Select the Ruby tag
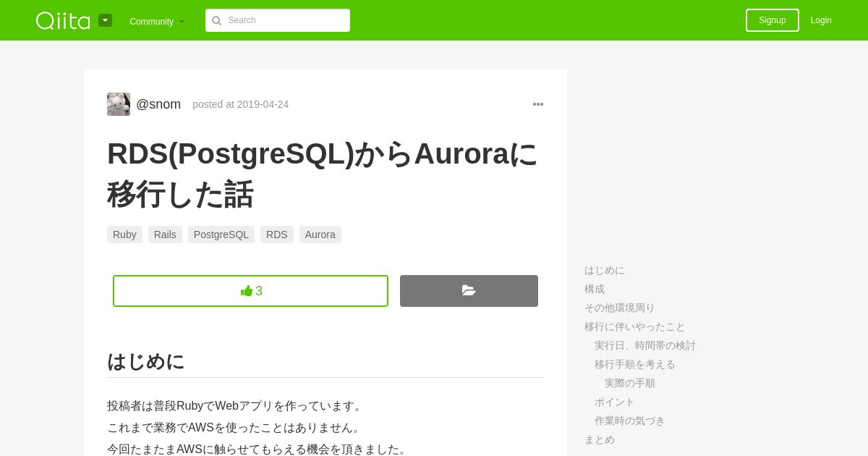Viewport: 868px width, 456px height. tap(124, 235)
